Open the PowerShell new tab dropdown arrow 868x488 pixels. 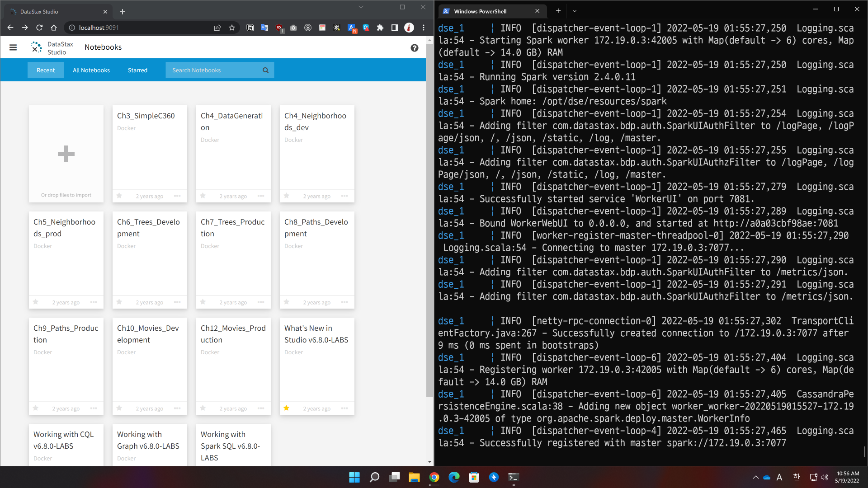click(x=575, y=11)
